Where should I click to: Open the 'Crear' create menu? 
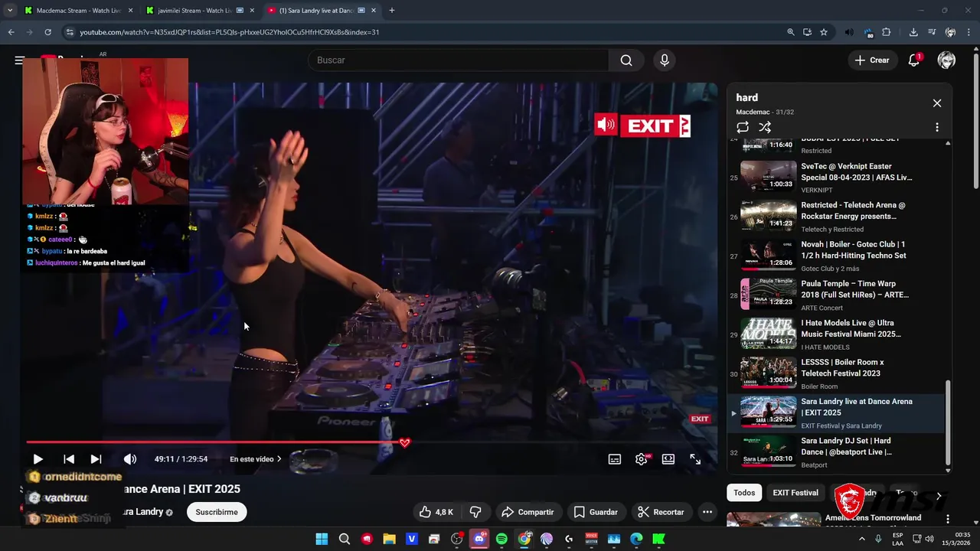tap(872, 60)
